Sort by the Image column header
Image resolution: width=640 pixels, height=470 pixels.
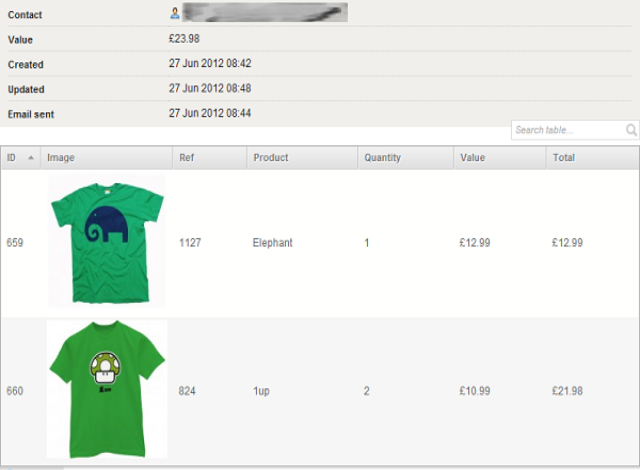coord(61,158)
